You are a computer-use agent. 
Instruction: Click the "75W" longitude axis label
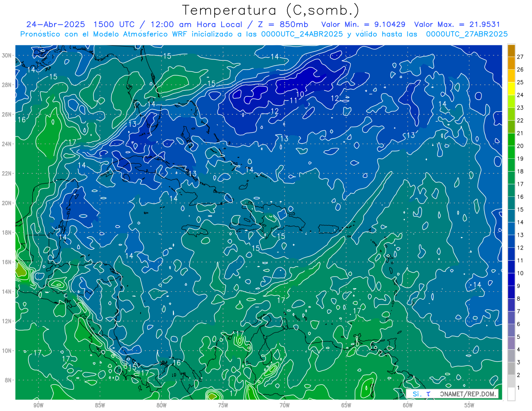(223, 405)
